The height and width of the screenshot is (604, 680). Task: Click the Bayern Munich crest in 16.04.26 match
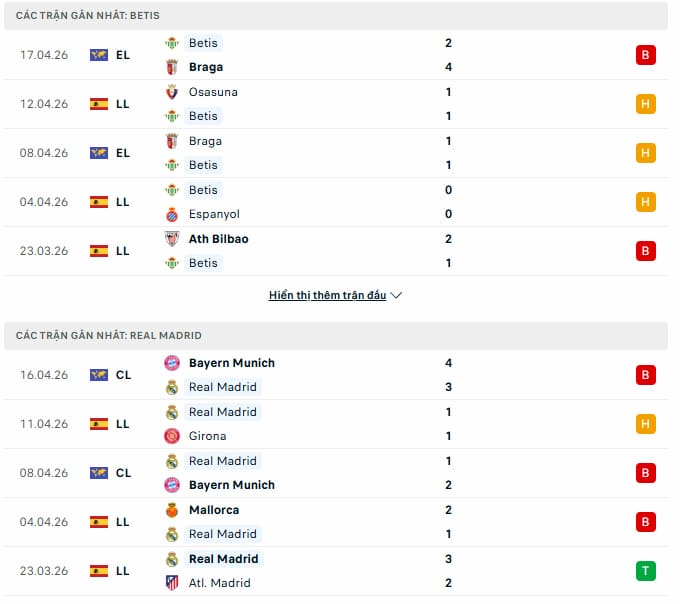(172, 363)
